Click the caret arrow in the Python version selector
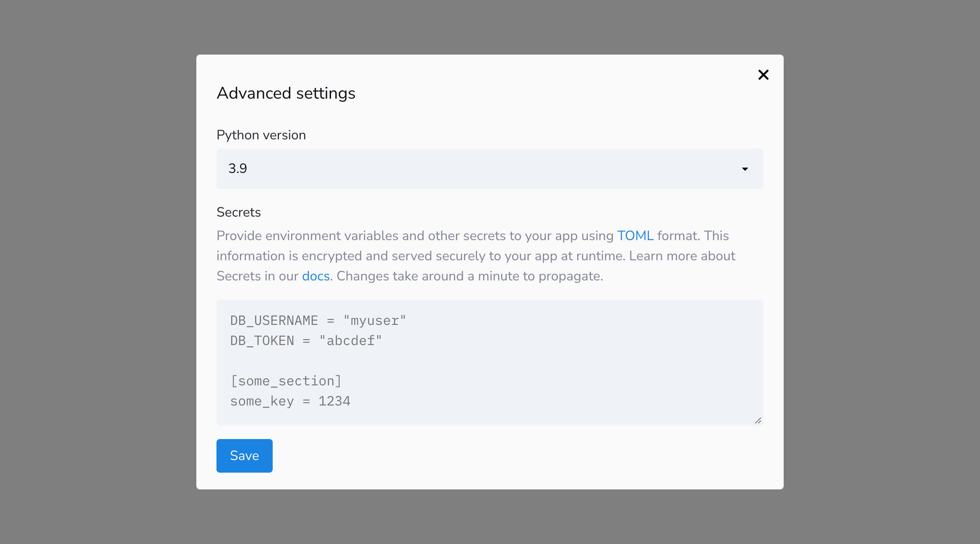Image resolution: width=980 pixels, height=544 pixels. coord(745,169)
